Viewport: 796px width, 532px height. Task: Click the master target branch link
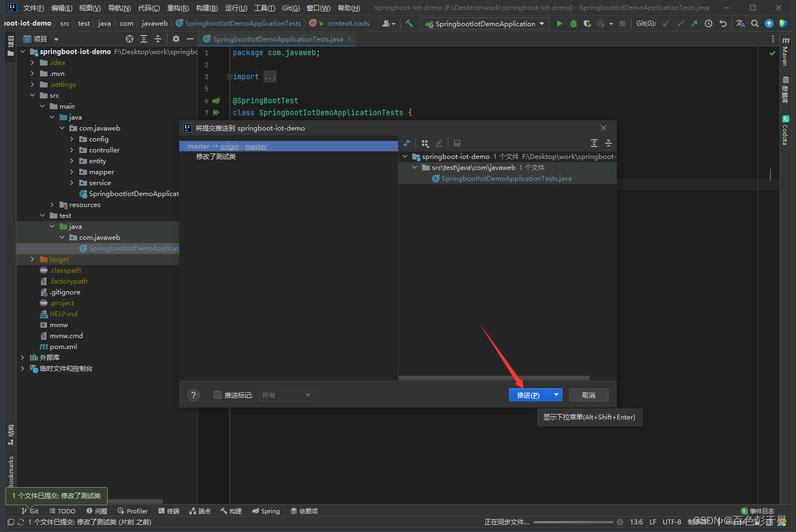(256, 146)
